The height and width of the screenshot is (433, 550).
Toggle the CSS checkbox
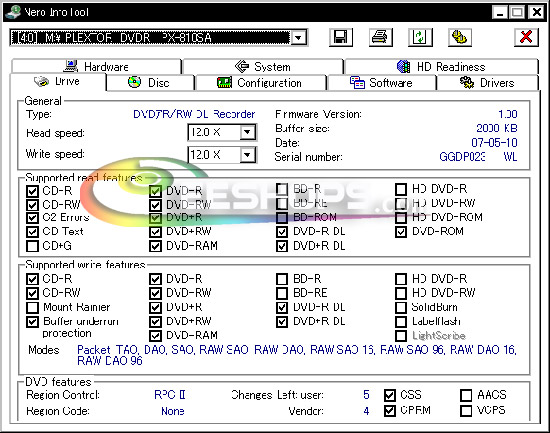pos(390,395)
